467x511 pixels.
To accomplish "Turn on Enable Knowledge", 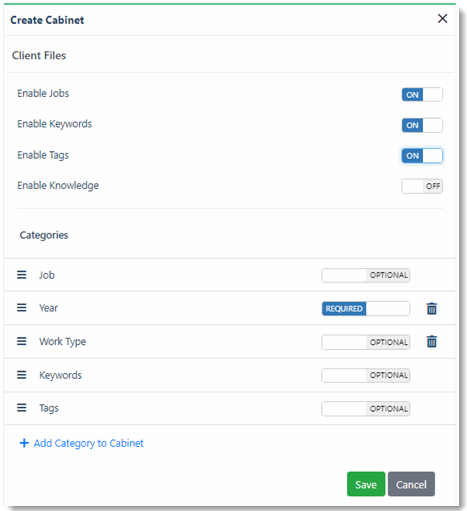I will click(422, 186).
